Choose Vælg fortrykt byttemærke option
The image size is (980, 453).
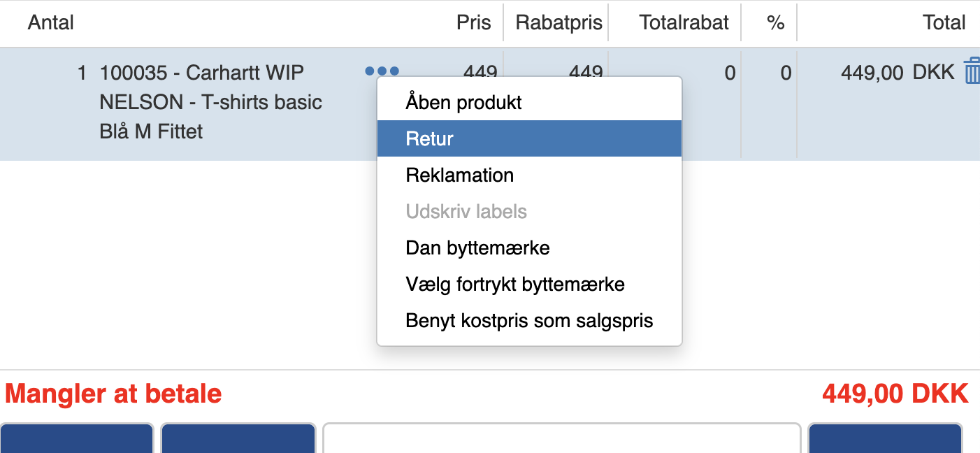pyautogui.click(x=515, y=285)
